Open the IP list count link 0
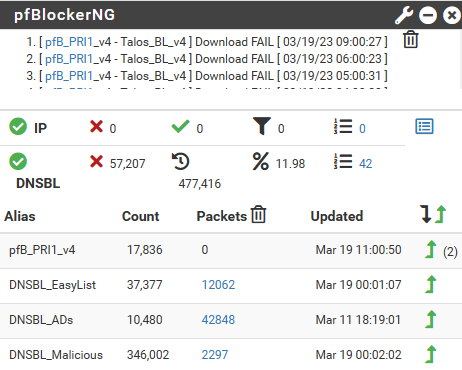 point(362,129)
